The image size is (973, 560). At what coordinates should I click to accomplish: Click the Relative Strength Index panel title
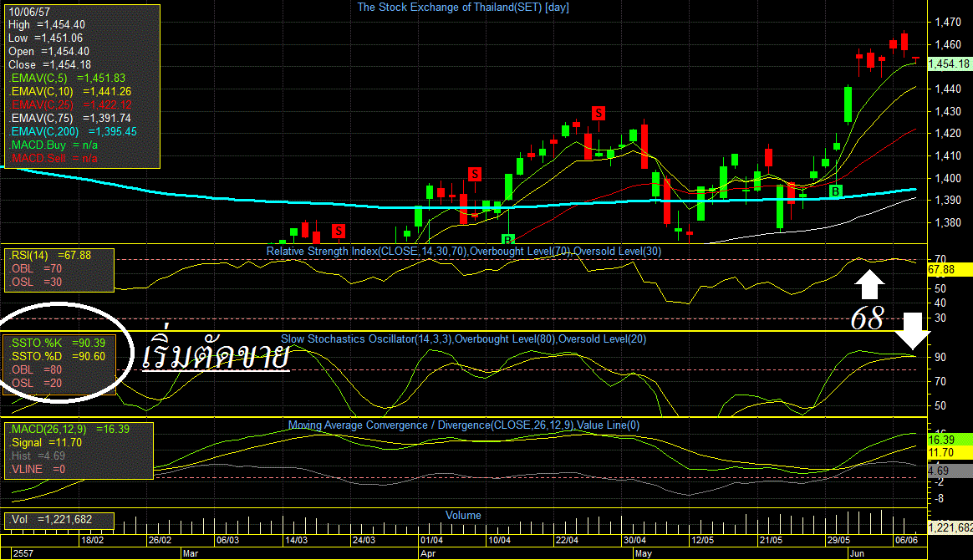[x=464, y=251]
